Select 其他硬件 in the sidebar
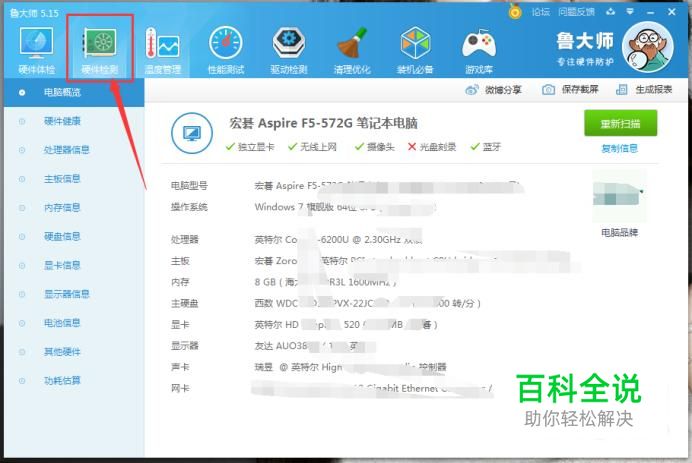This screenshot has height=463, width=692. pos(74,352)
